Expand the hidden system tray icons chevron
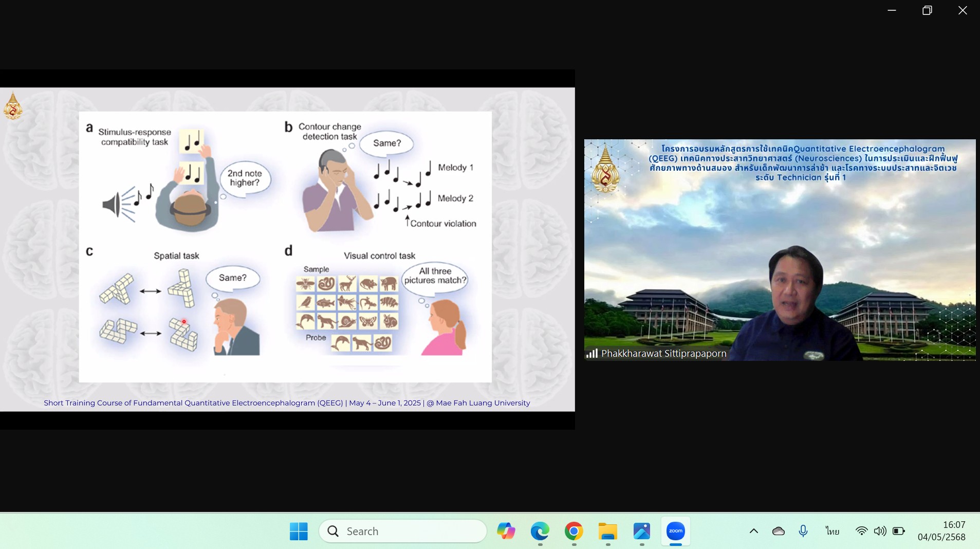Screen dimensions: 980x549 753,531
